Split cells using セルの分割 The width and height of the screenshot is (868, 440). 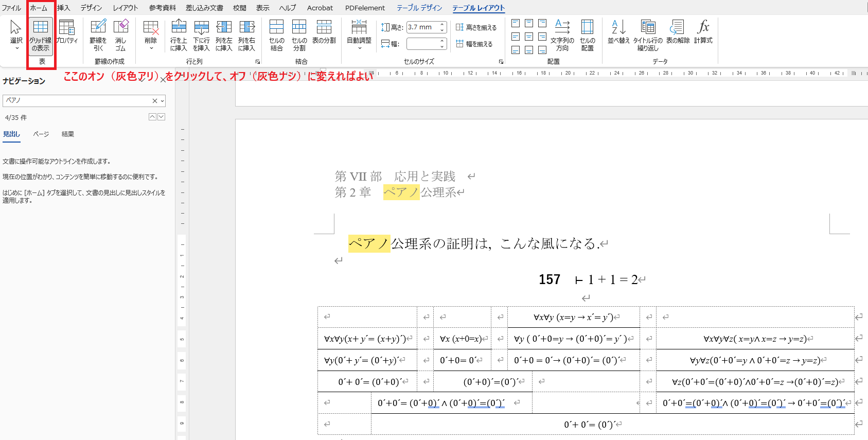pyautogui.click(x=299, y=35)
